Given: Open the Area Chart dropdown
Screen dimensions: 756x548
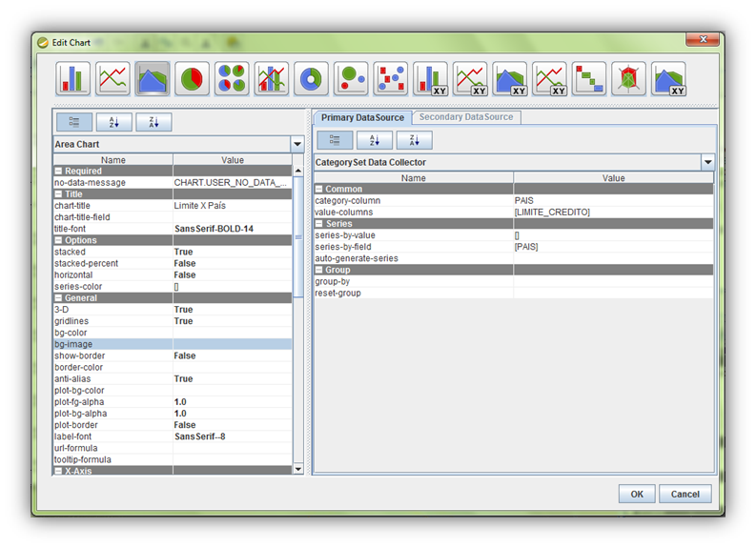Looking at the screenshot, I should [296, 145].
